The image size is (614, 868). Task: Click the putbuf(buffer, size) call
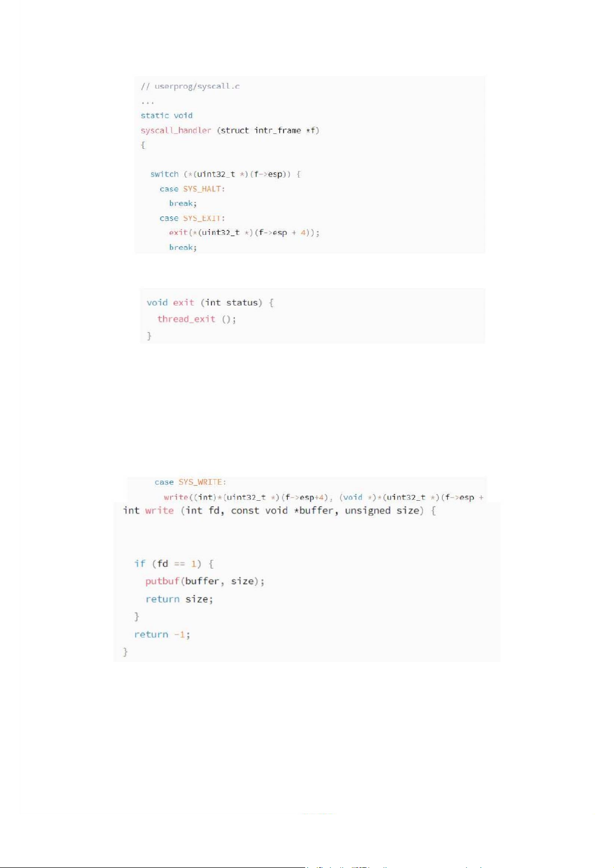[x=205, y=581]
